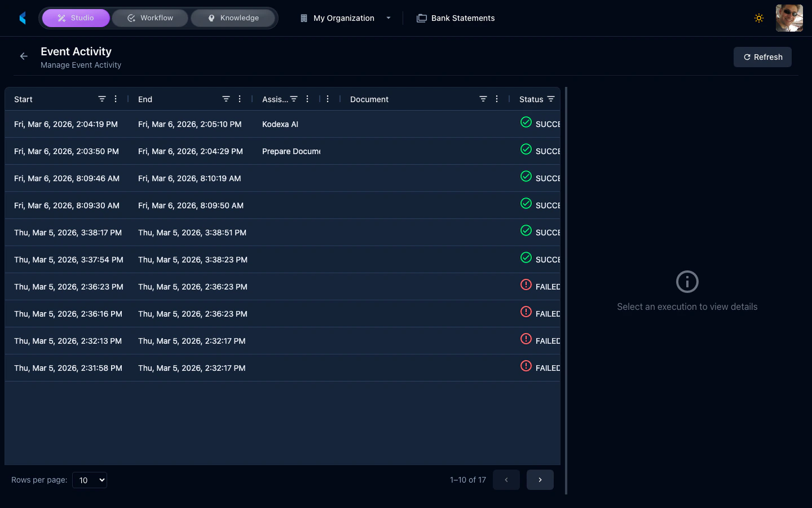This screenshot has height=508, width=812.
Task: Click the green success icon on the first row
Action: pos(526,122)
